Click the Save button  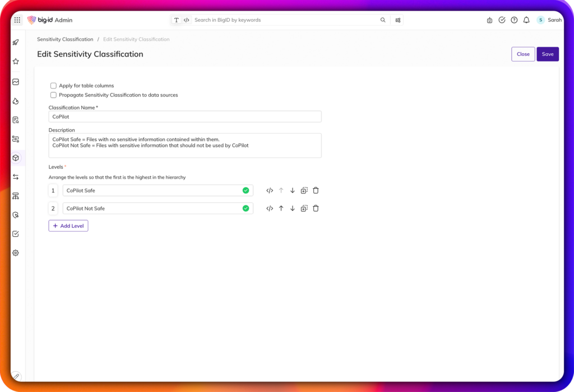tap(548, 54)
